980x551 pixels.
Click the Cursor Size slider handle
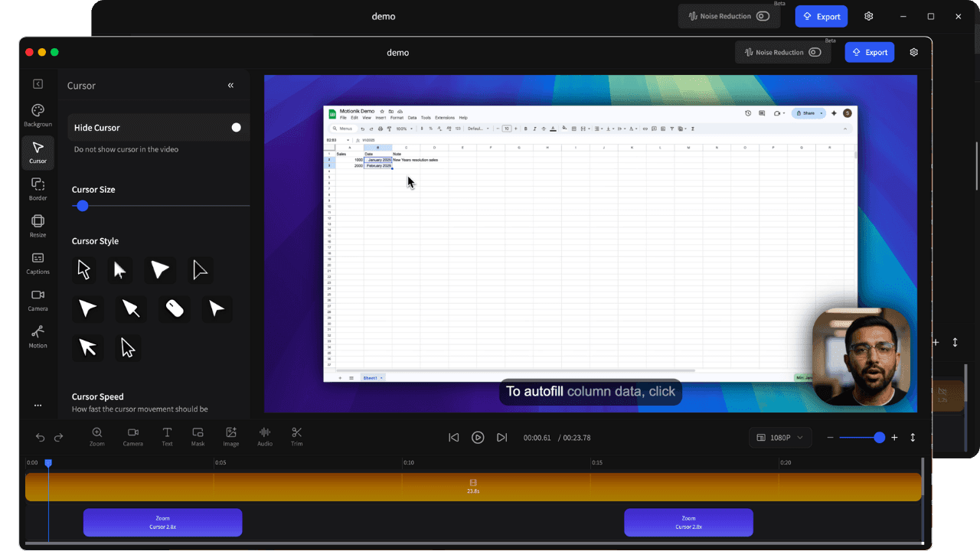(82, 205)
